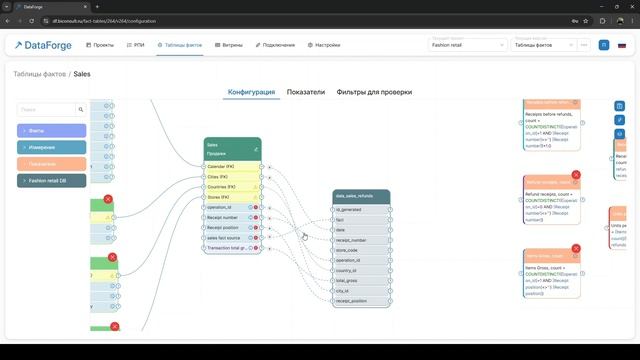640x360 pixels.
Task: Focus the sidebar search field
Action: click(x=46, y=109)
